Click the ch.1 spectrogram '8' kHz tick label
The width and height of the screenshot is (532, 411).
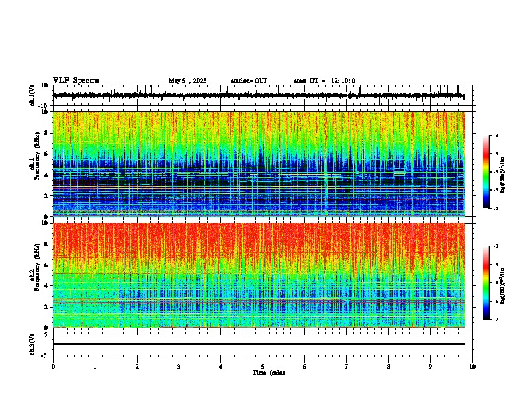tap(46, 133)
